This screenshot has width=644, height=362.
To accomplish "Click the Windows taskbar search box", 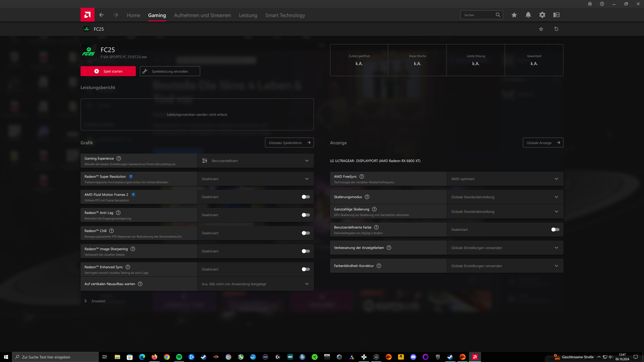I will point(55,357).
